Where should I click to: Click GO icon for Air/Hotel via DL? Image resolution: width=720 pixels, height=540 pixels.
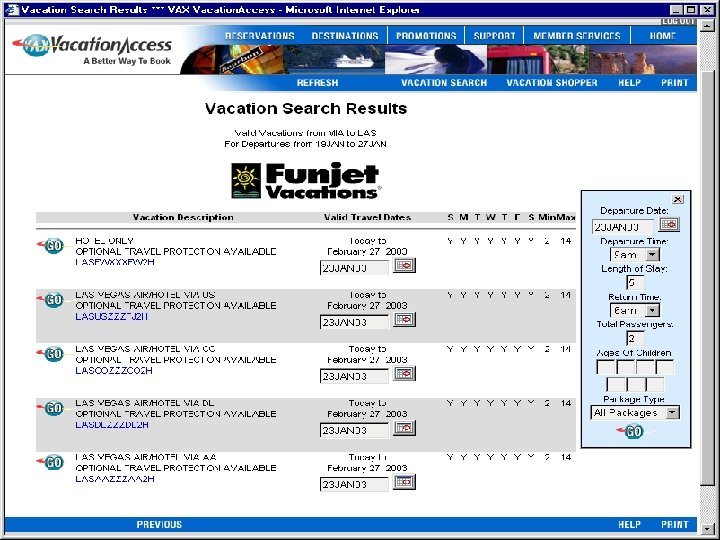point(51,408)
